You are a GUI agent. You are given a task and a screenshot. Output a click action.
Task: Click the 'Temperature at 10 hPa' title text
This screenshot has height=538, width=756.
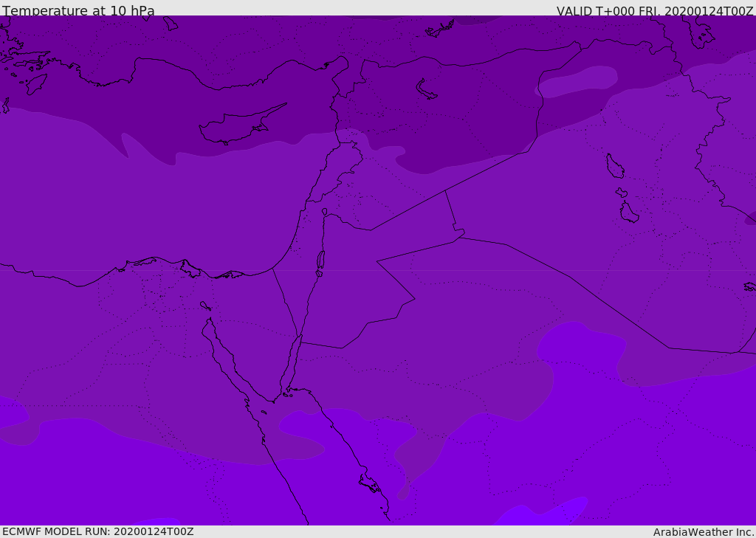click(78, 10)
